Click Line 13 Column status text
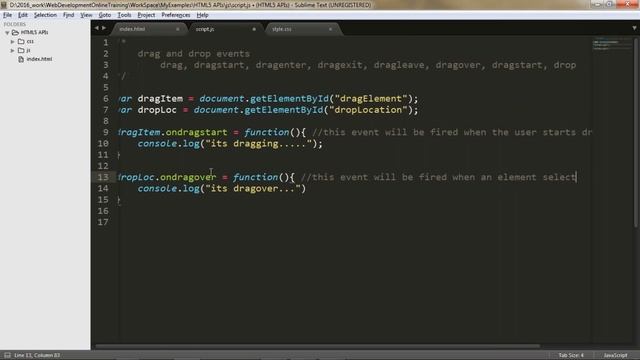Image resolution: width=640 pixels, height=360 pixels. (37, 356)
